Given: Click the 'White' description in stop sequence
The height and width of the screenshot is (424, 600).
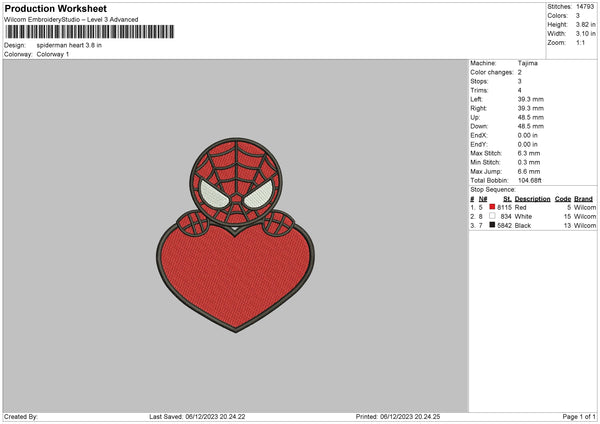Looking at the screenshot, I should pyautogui.click(x=523, y=217).
